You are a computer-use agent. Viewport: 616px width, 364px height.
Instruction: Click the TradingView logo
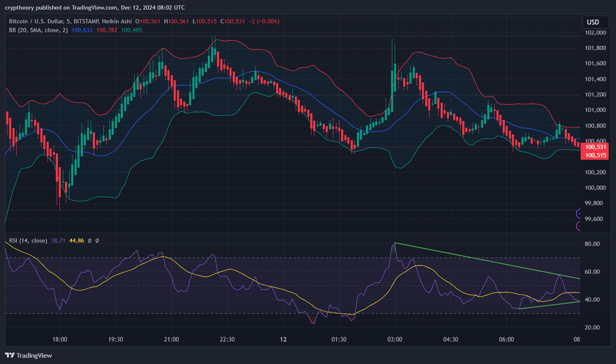click(x=28, y=355)
